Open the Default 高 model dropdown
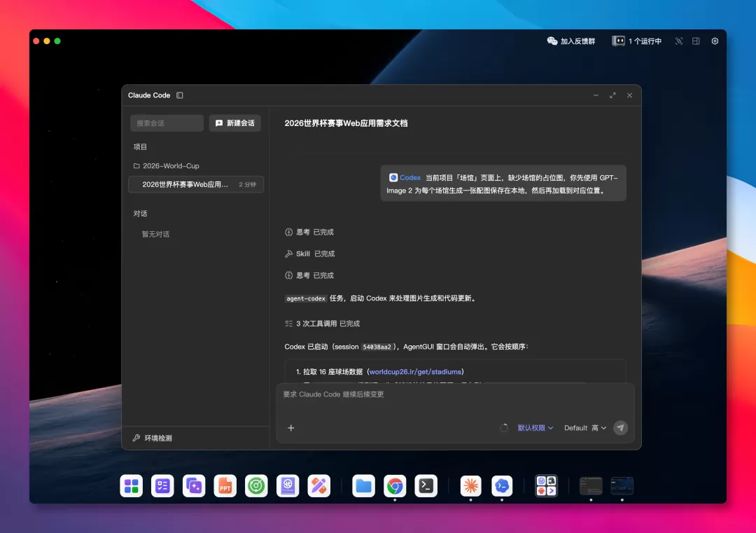 tap(585, 428)
